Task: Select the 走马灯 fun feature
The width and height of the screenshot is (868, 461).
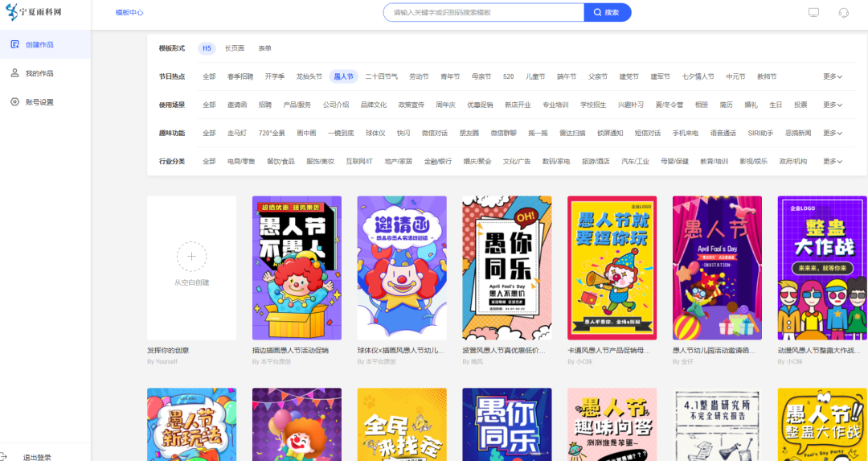Action: [237, 133]
